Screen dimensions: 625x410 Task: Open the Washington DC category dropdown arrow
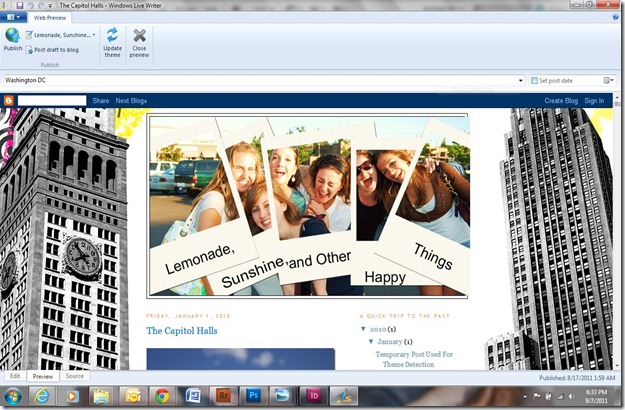(520, 80)
